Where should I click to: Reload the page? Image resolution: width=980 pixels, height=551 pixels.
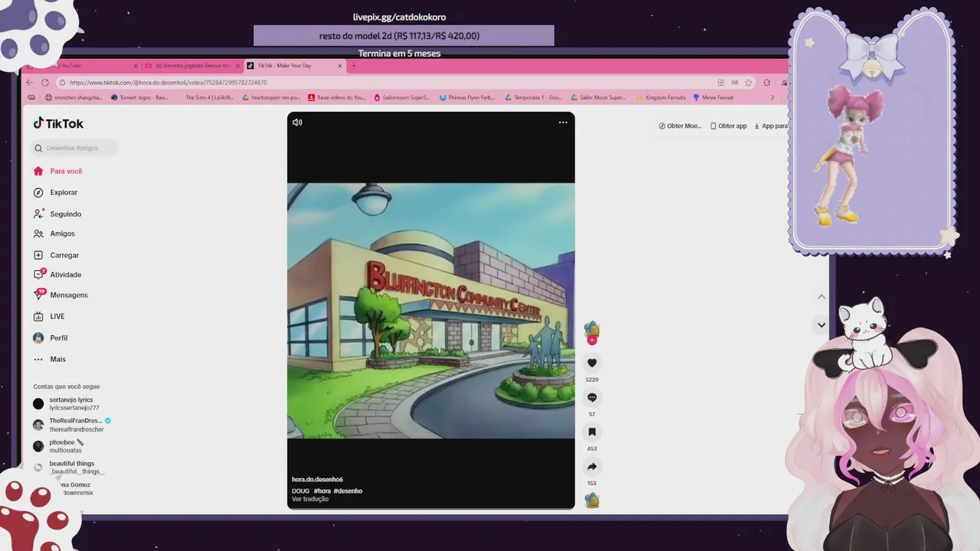(45, 83)
